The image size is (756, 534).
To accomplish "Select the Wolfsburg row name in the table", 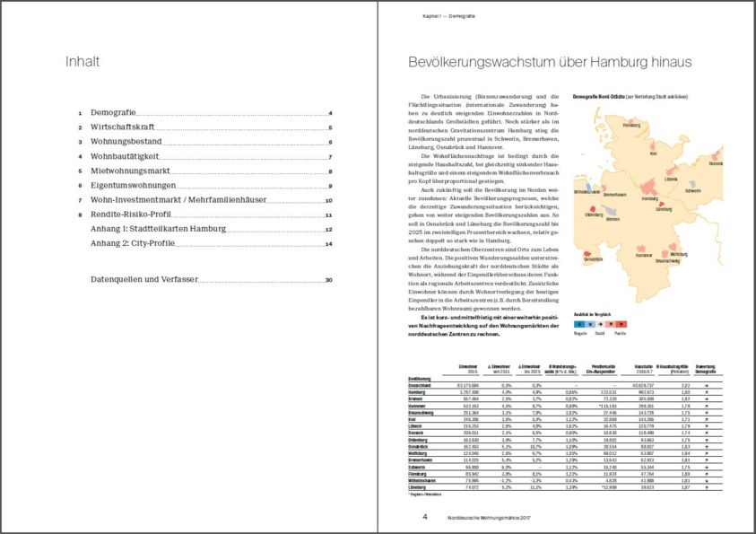I will pyautogui.click(x=417, y=453).
